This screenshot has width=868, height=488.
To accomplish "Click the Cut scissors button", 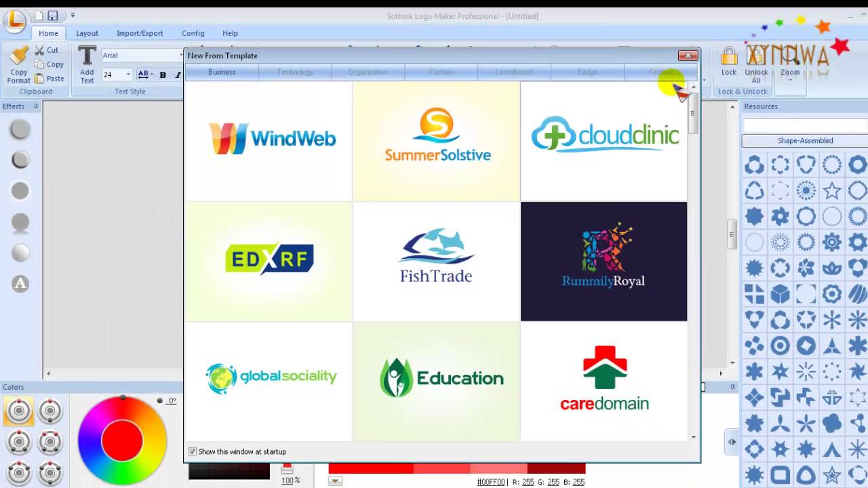I will (x=47, y=50).
